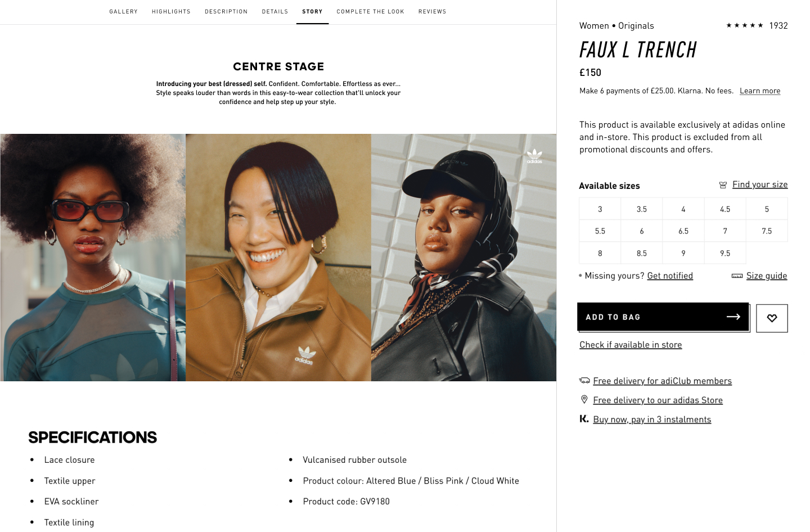Click the delivery truck icon for adiClub

584,381
